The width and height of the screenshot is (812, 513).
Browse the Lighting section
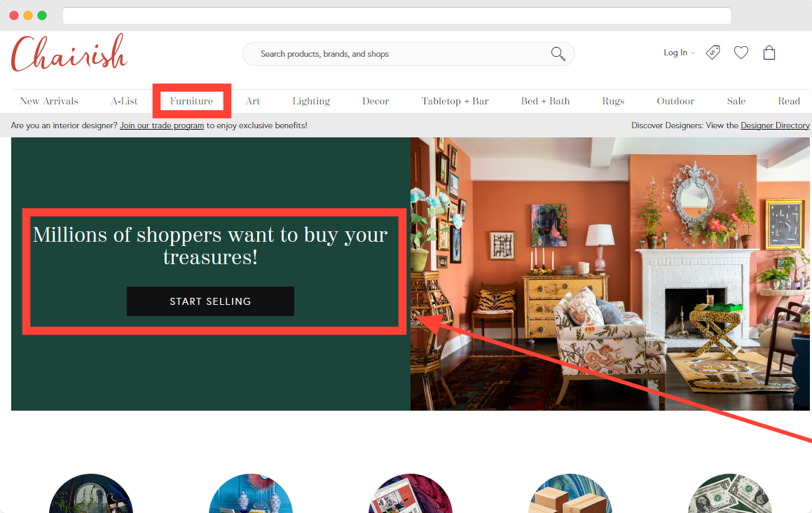311,100
